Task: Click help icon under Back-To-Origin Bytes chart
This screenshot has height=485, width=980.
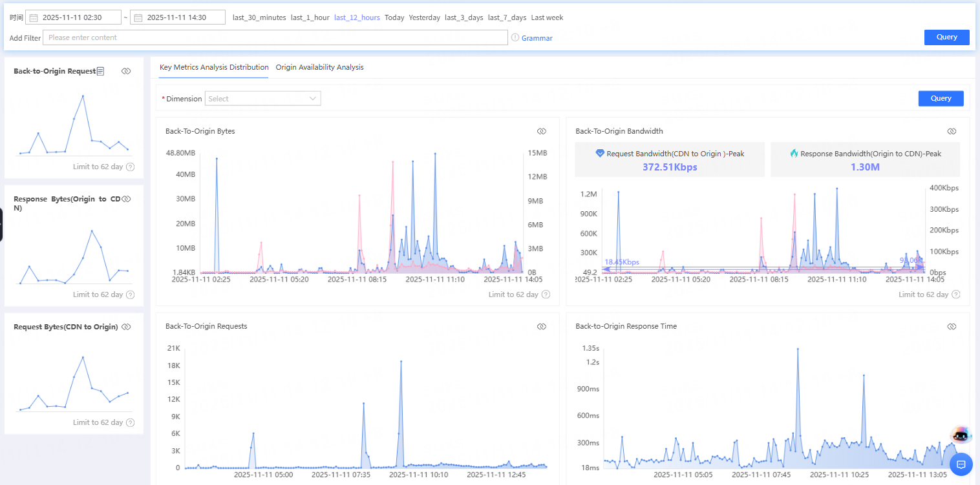Action: (x=546, y=294)
